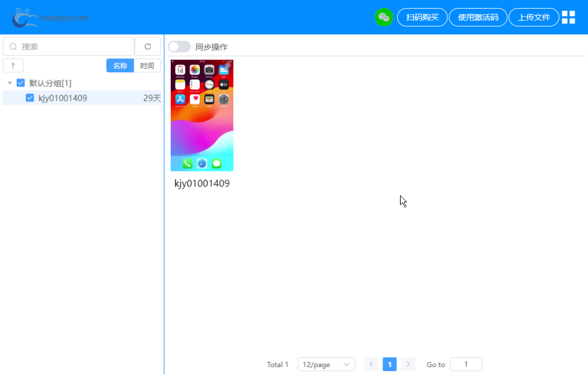
Task: Open the grid layout icon at top right
Action: (x=568, y=17)
